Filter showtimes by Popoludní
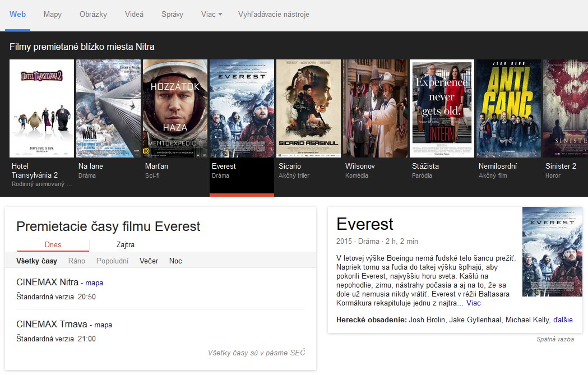Image resolution: width=588 pixels, height=375 pixels. tap(112, 261)
